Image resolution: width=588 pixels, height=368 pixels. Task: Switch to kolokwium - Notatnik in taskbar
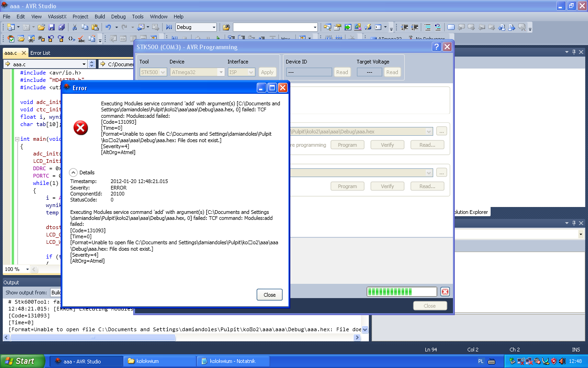[233, 361]
